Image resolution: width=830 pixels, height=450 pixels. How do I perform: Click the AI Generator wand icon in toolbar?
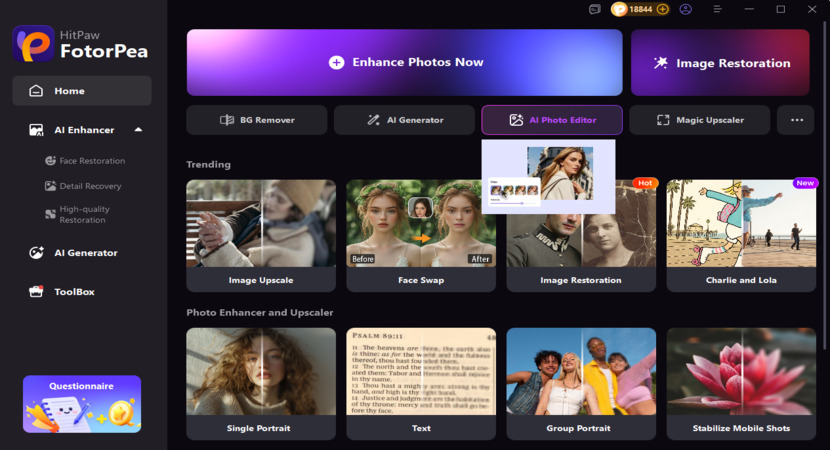click(x=374, y=120)
